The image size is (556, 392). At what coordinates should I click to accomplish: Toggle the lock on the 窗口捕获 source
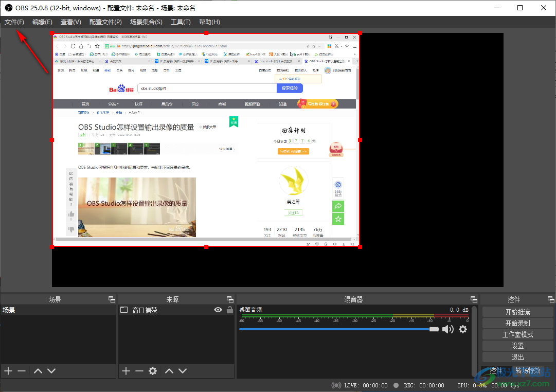click(230, 310)
